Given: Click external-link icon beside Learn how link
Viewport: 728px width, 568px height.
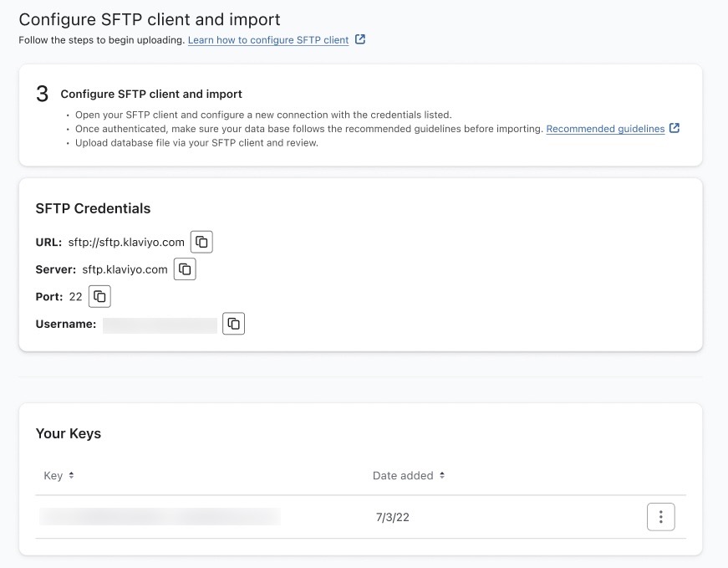Looking at the screenshot, I should click(360, 39).
